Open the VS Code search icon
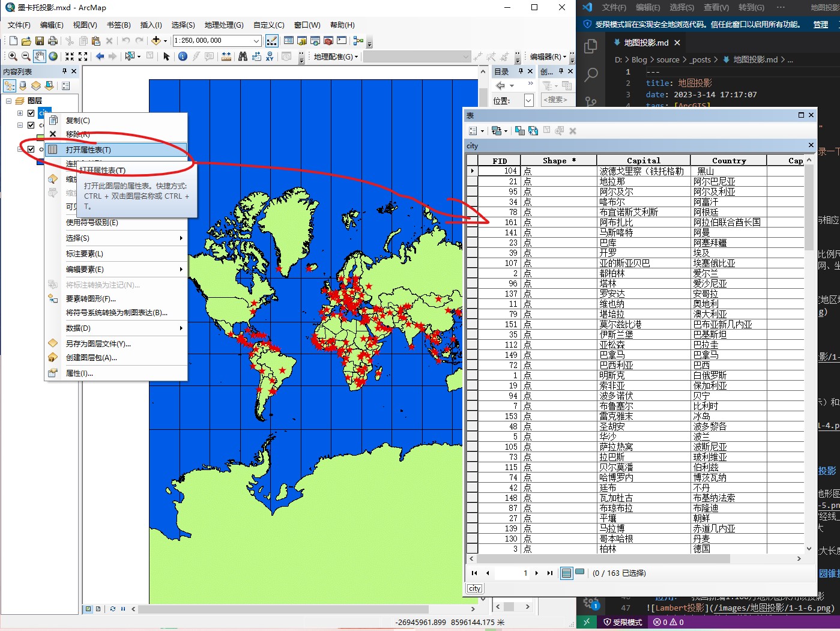840x631 pixels. 591,74
